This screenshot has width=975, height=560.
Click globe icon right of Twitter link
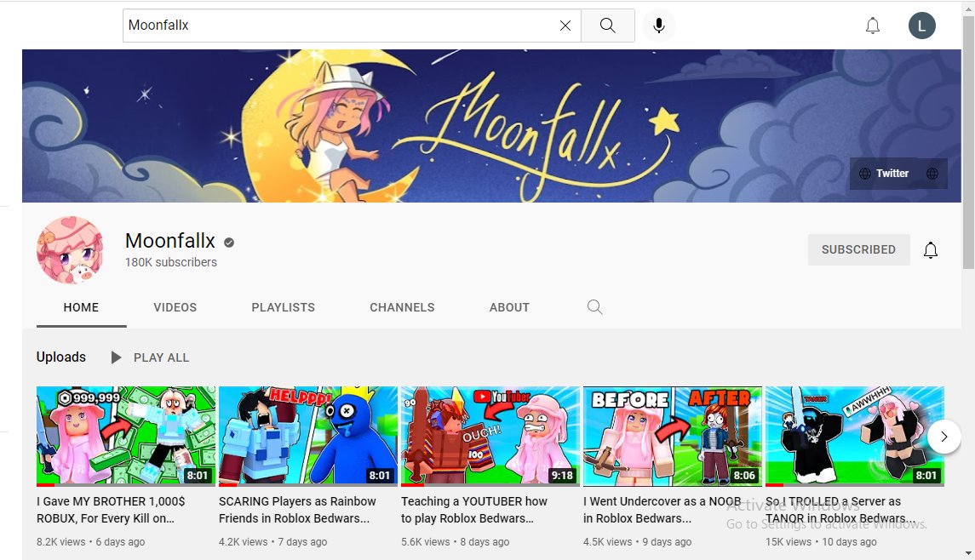pos(932,174)
